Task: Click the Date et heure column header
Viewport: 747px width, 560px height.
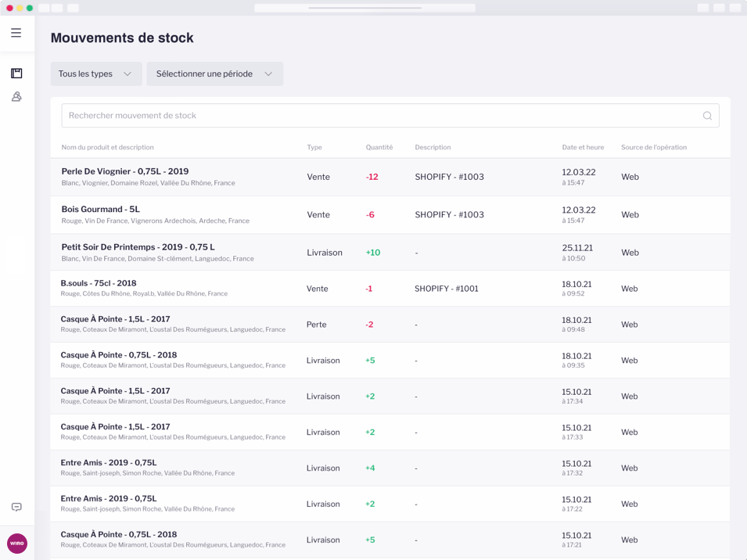Action: pyautogui.click(x=583, y=147)
